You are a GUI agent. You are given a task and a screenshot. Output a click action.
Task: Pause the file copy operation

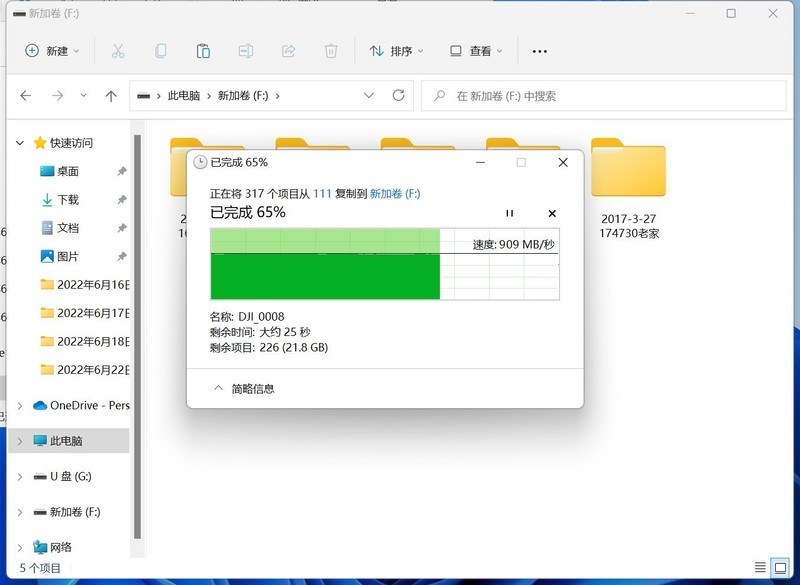coord(510,213)
